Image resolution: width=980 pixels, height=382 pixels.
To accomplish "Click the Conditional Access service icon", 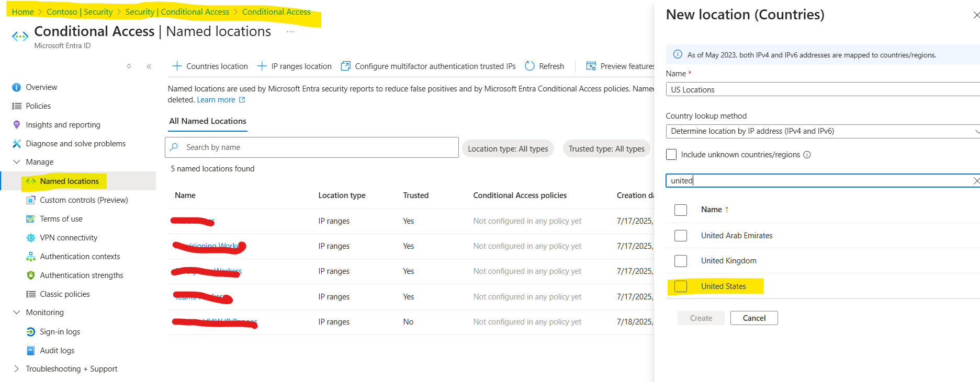I will [20, 37].
